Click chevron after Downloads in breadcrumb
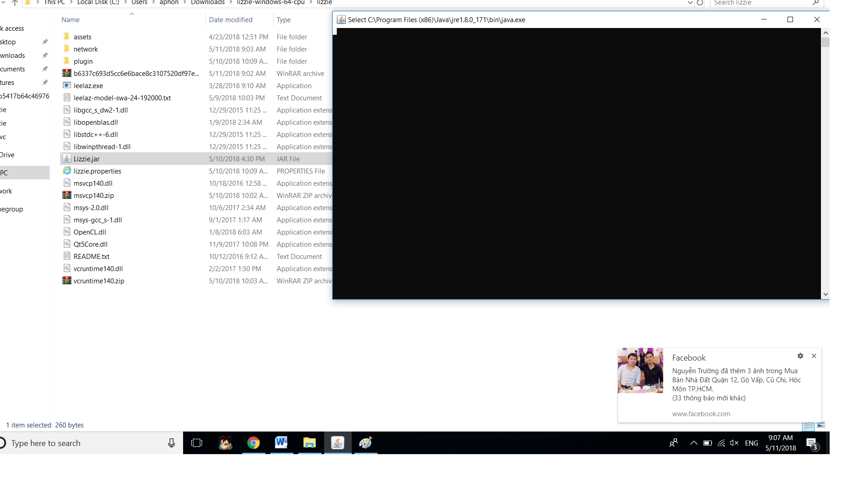Viewport: 868px width, 488px height. coord(231,3)
